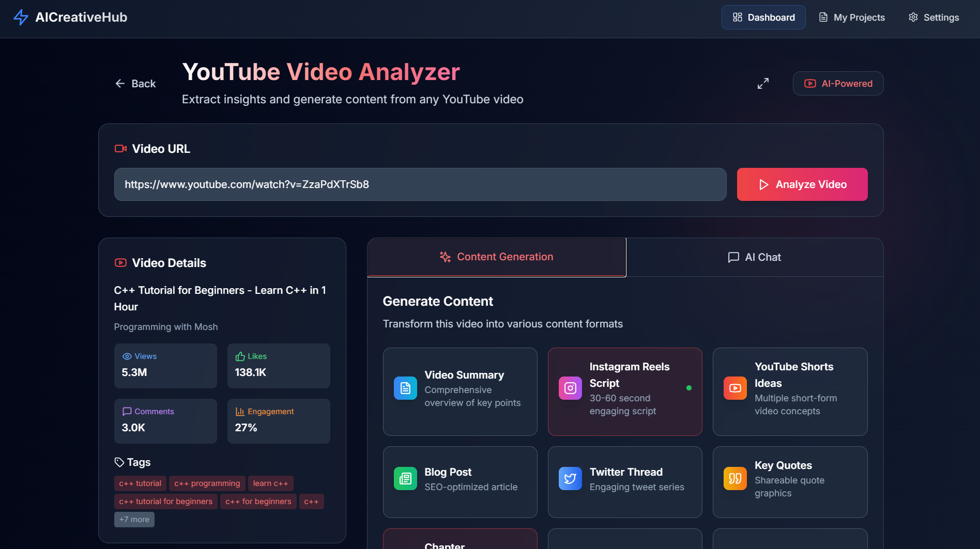Click the blue document icon on Video Summary
The width and height of the screenshot is (980, 549).
(x=405, y=388)
